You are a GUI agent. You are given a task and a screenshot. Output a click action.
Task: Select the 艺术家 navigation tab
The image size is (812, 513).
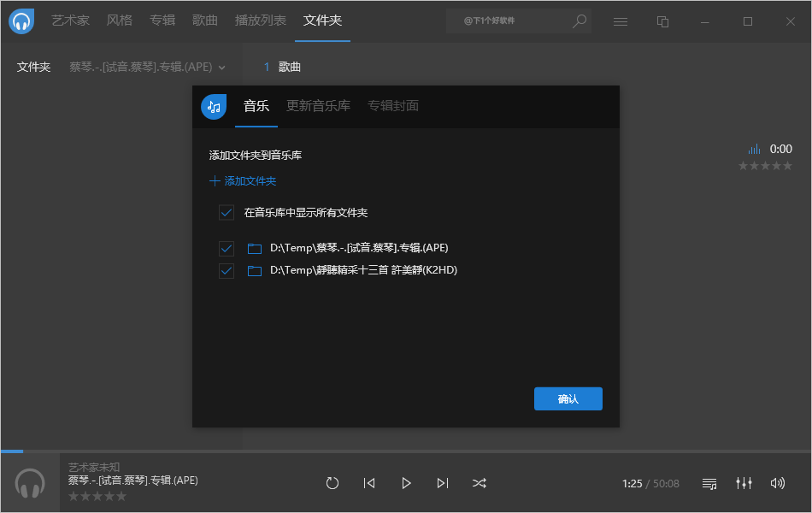pos(69,20)
